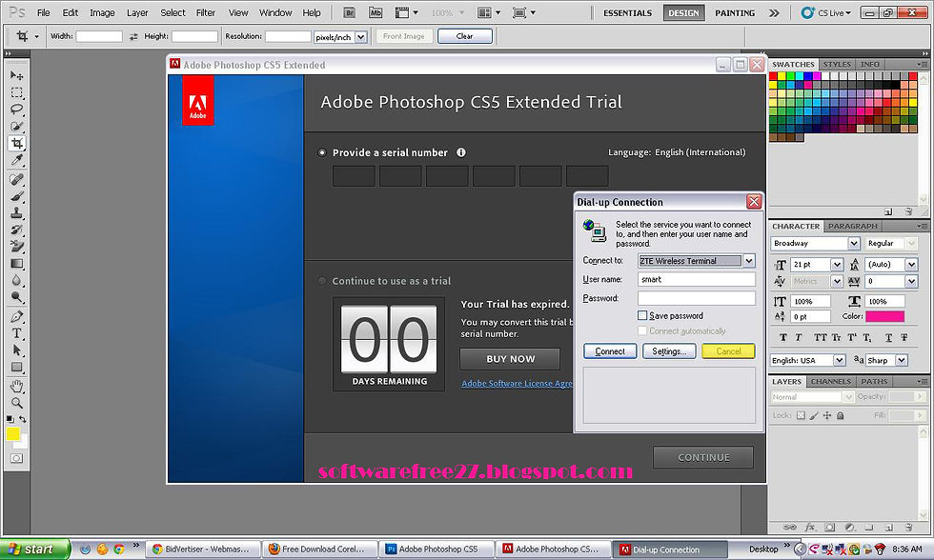This screenshot has height=560, width=934.
Task: Select the Zoom tool
Action: point(17,403)
